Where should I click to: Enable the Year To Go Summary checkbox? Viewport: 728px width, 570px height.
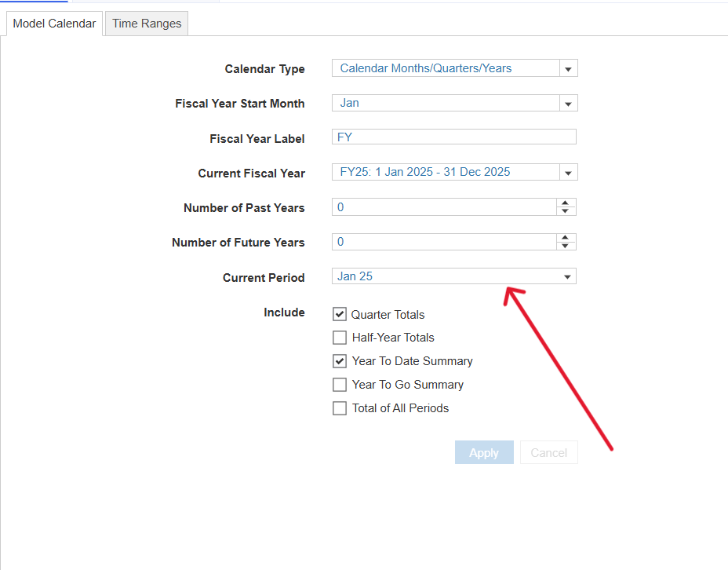pos(340,385)
